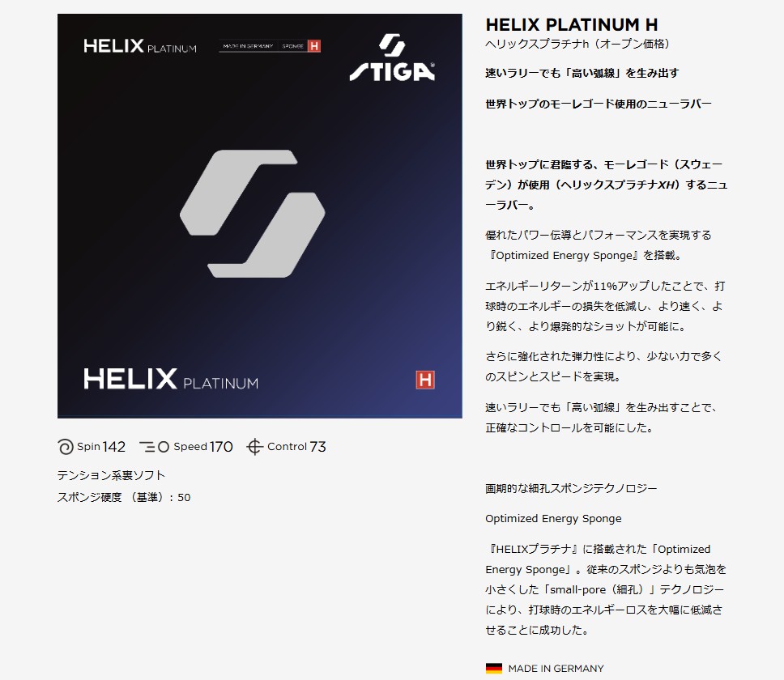Click the red H badge at bottom of package
Viewport: 784px width, 680px height.
(x=425, y=380)
